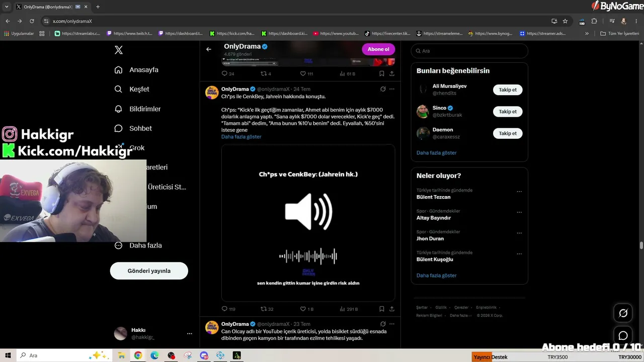Open the Tüm Yer İşaretleri bookmarks folder

(620, 34)
